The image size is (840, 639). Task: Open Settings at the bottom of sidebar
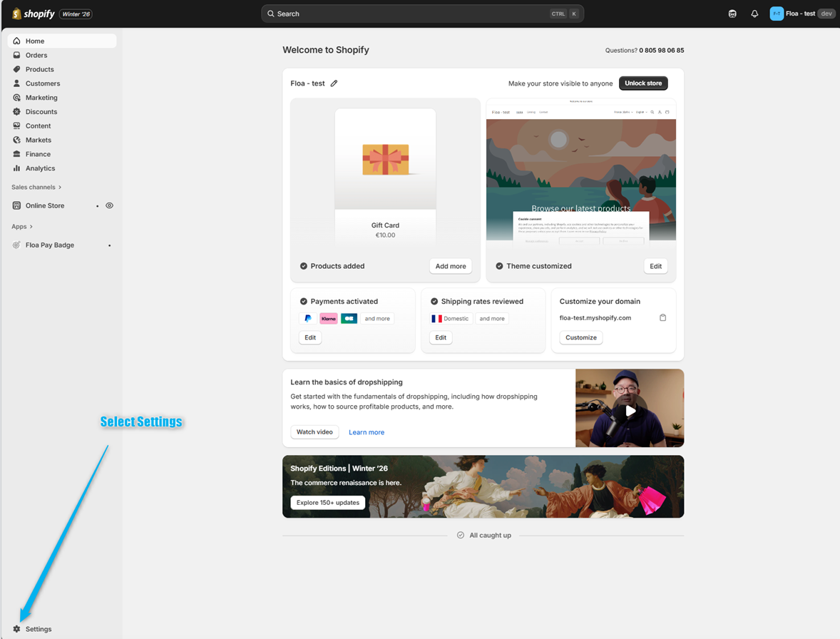61,629
